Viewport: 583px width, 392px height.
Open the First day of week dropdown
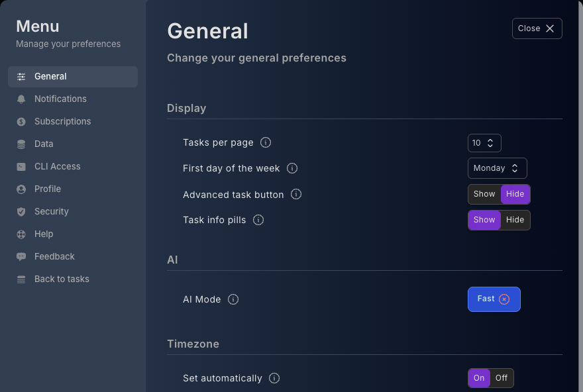(x=497, y=168)
